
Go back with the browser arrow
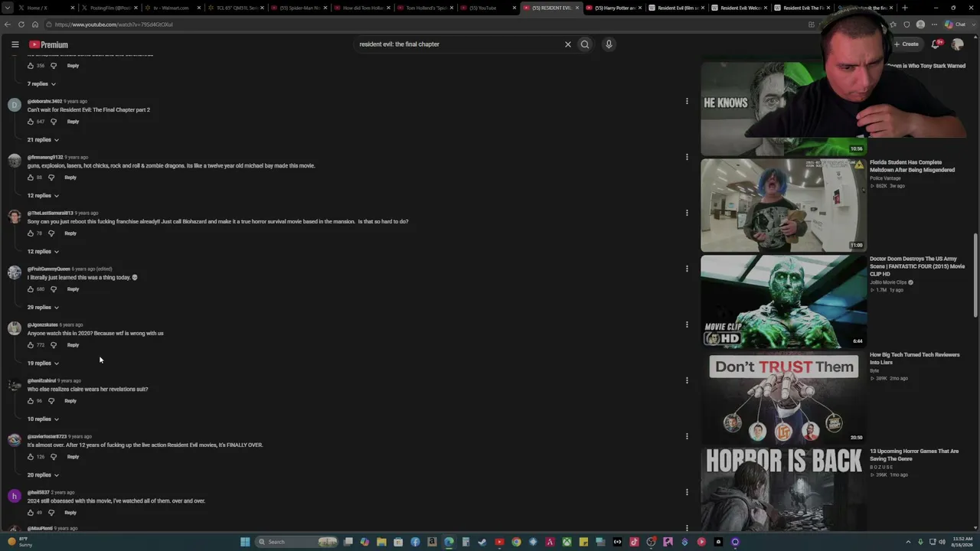click(8, 24)
